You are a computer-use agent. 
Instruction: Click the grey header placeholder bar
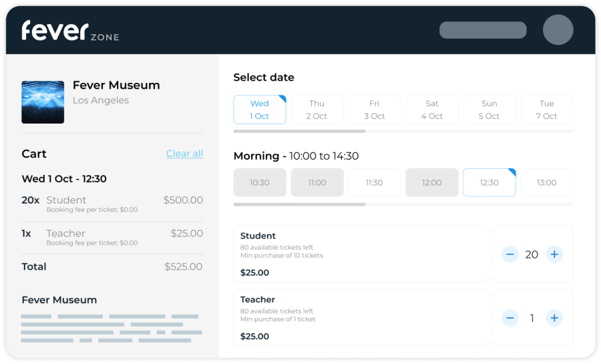(x=483, y=30)
